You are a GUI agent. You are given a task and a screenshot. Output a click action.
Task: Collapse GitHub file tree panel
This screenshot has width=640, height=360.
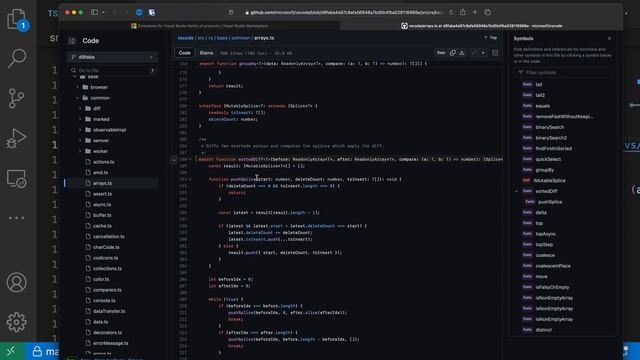72,41
